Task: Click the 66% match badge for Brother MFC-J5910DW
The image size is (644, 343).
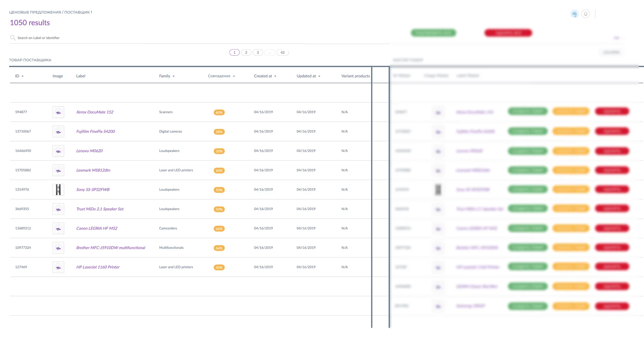Action: click(219, 248)
